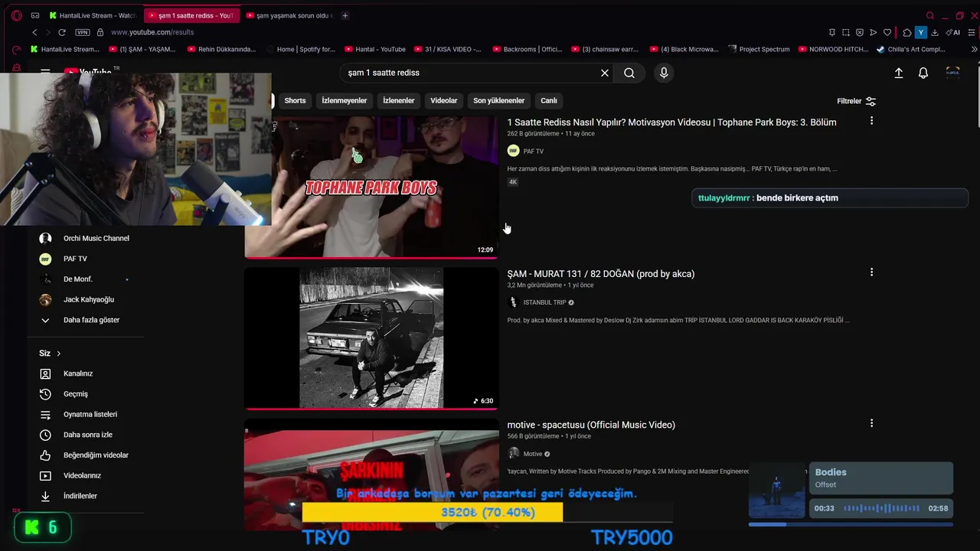Add page to bookmarks heart icon
Screen dimensions: 980x551
pyautogui.click(x=887, y=32)
